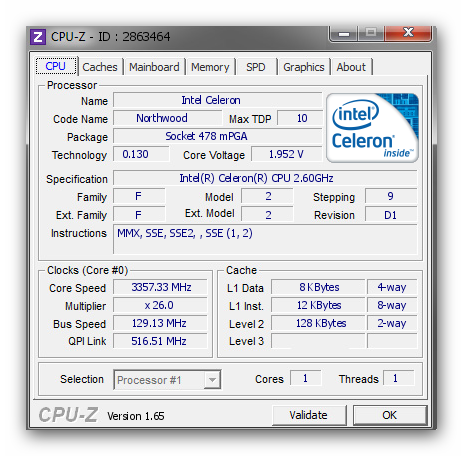Click the L1 Inst. associativity 8-way
This screenshot has width=463, height=456.
coord(392,305)
